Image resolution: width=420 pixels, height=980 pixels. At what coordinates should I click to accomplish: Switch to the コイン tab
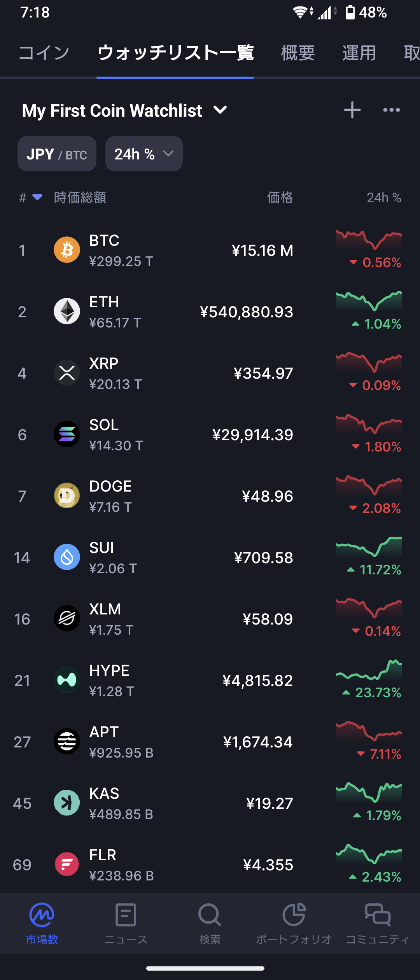pyautogui.click(x=44, y=52)
